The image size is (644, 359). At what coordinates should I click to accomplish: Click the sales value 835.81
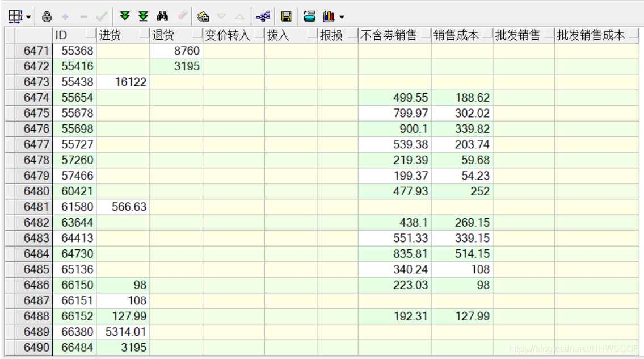[x=395, y=254]
